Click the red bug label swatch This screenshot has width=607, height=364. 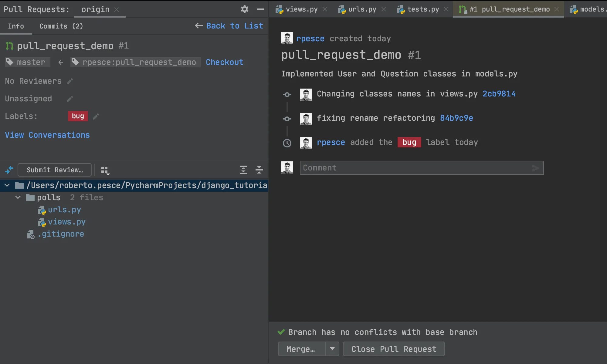pos(78,116)
